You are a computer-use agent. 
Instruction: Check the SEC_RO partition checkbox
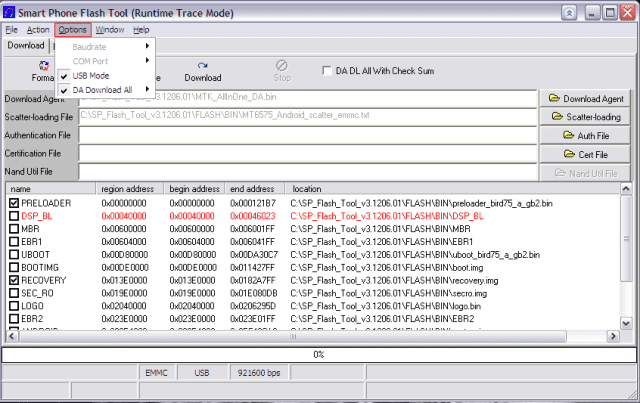pyautogui.click(x=14, y=293)
